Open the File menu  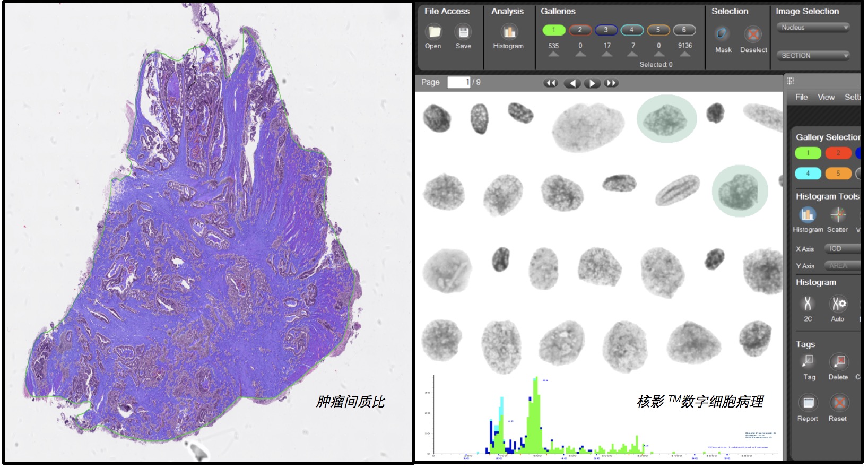(801, 97)
